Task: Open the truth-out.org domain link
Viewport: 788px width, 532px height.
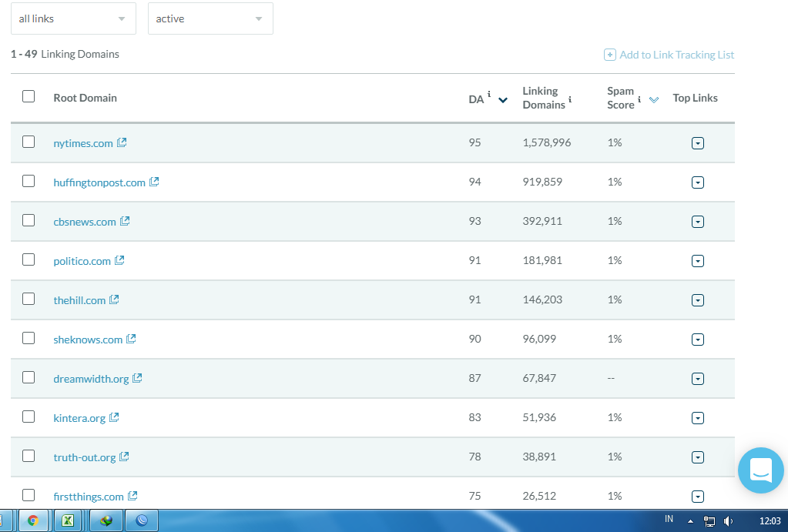Action: coord(85,457)
